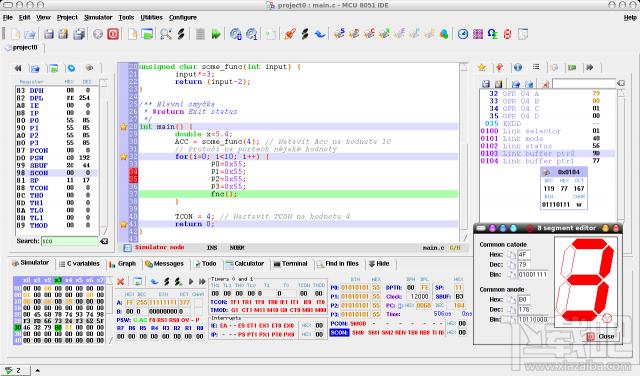Click the New file toolbar icon
Viewport: 640px width, 376px height.
16,34
